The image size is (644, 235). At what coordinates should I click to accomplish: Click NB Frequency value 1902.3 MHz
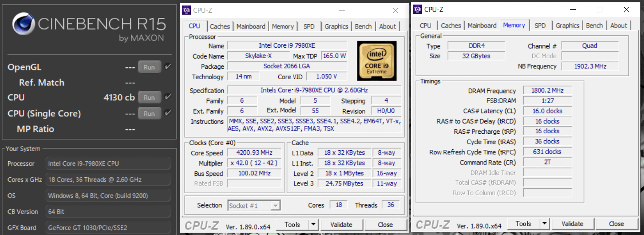(590, 66)
